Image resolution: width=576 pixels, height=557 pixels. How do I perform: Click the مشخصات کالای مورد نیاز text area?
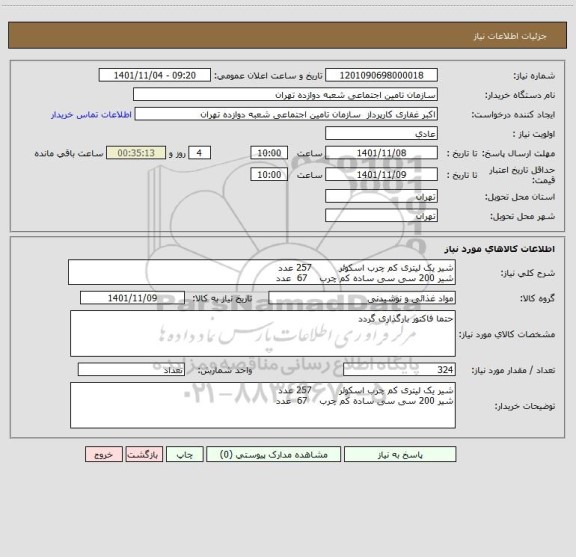coord(263,334)
